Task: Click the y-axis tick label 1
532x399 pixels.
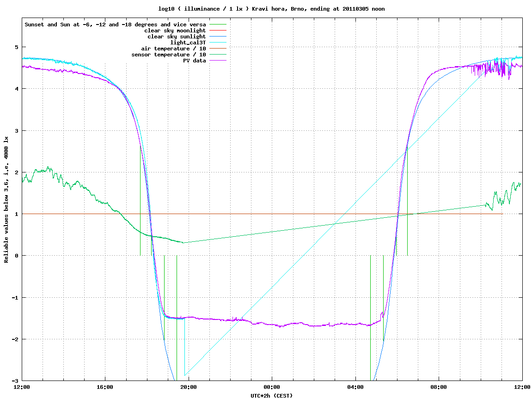Action: [x=17, y=214]
